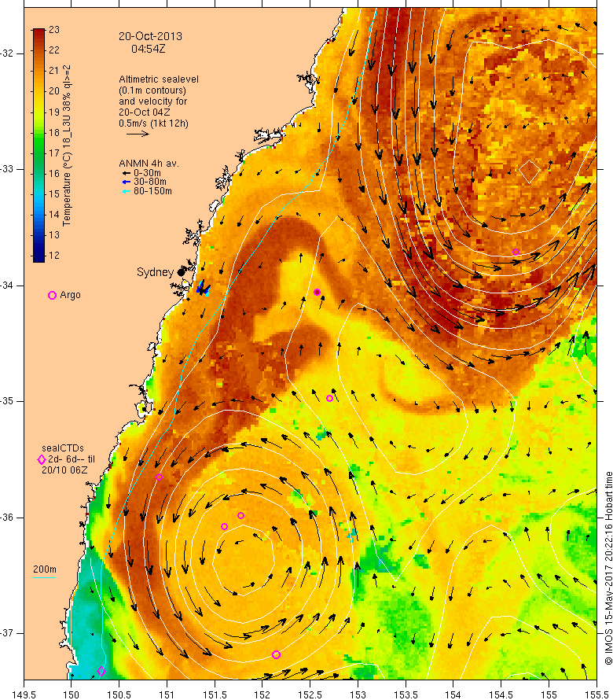Click the 0.5m/s (1kt 12h) text
The height and width of the screenshot is (700, 613).
click(153, 123)
